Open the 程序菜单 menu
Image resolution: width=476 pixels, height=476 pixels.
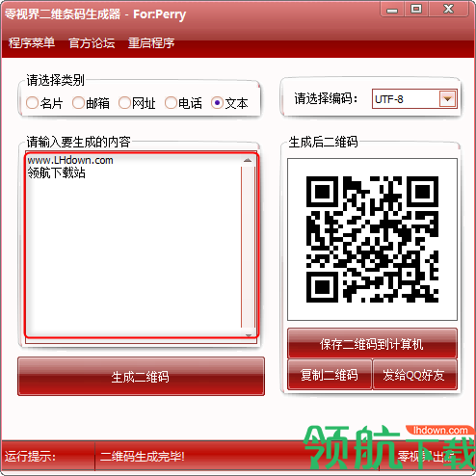pos(32,43)
